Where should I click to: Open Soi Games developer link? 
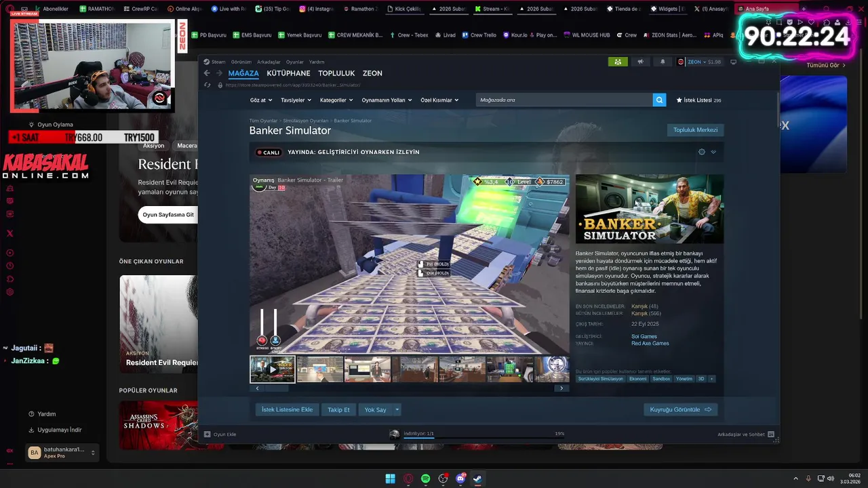(x=644, y=336)
